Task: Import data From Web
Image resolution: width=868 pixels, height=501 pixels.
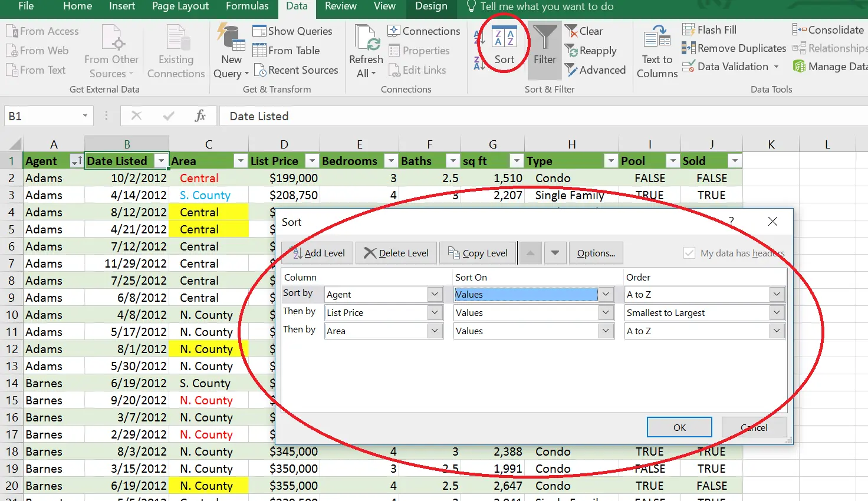Action: [37, 51]
